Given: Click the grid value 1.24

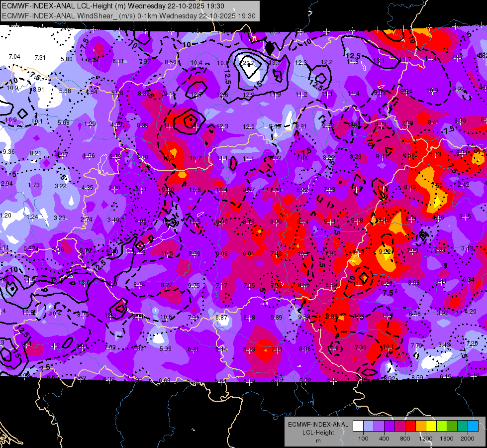Looking at the screenshot, I should click(32, 217).
